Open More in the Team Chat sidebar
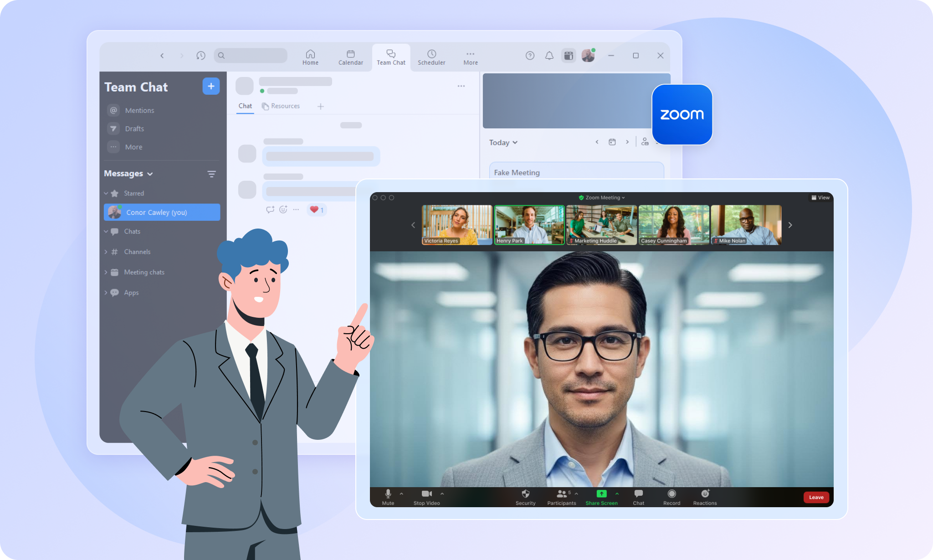This screenshot has height=560, width=933. point(125,147)
